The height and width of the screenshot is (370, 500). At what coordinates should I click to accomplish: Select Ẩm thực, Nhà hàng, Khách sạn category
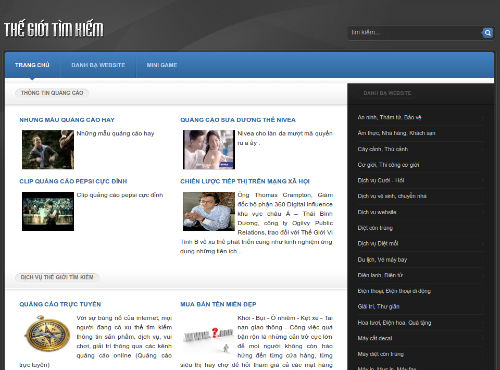396,133
